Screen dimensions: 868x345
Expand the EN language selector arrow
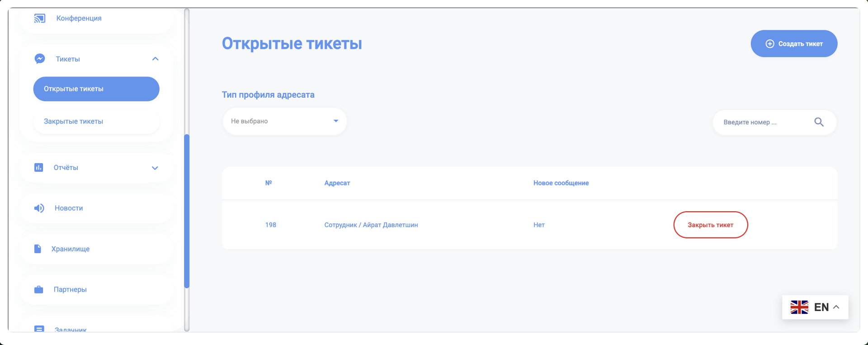[836, 307]
